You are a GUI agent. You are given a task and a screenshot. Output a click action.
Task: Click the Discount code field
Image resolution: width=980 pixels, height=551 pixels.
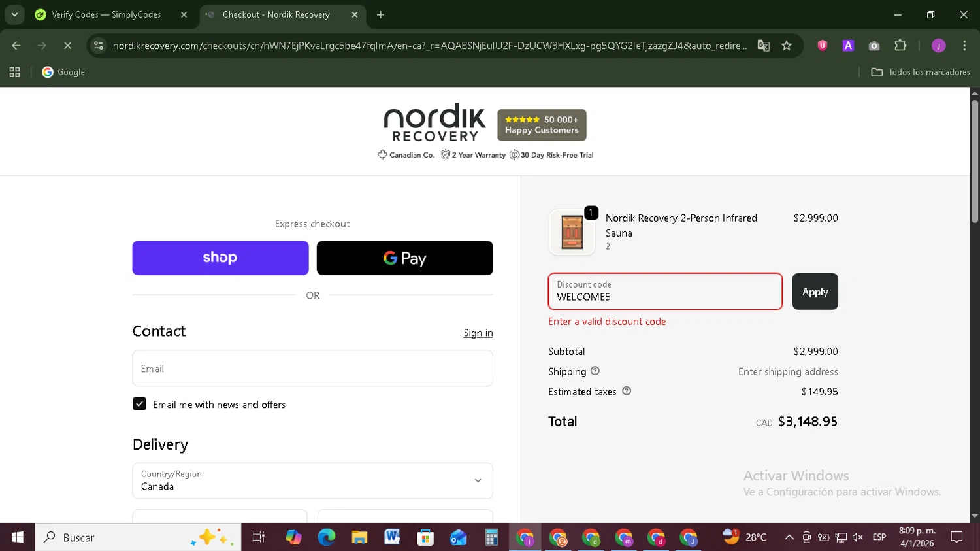point(665,291)
